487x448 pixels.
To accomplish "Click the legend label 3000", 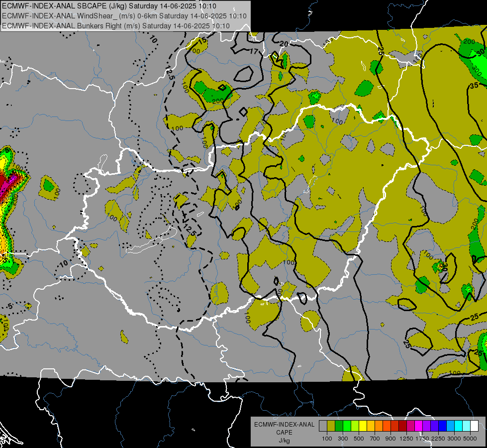I will (x=454, y=439).
